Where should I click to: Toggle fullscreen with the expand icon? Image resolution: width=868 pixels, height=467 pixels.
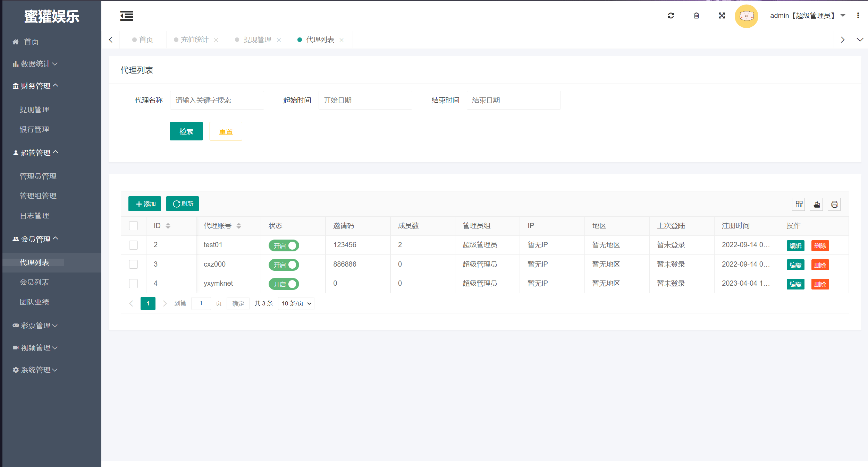[x=722, y=16]
